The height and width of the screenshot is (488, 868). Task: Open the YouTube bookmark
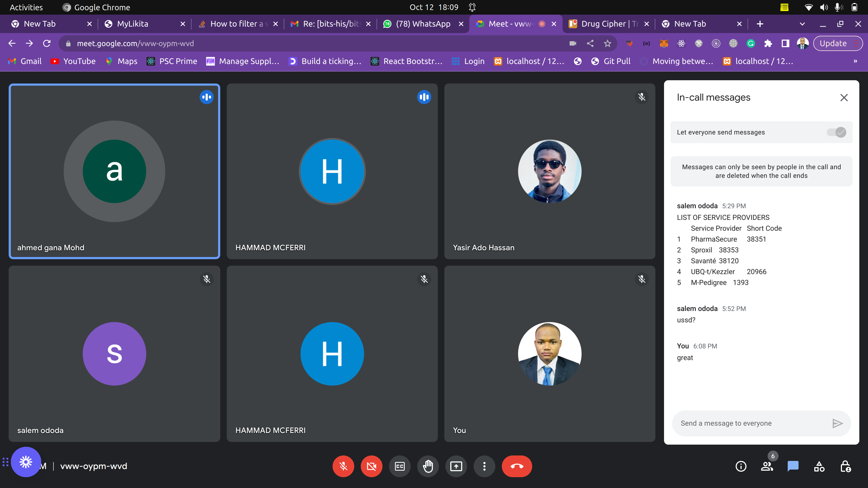pyautogui.click(x=73, y=61)
